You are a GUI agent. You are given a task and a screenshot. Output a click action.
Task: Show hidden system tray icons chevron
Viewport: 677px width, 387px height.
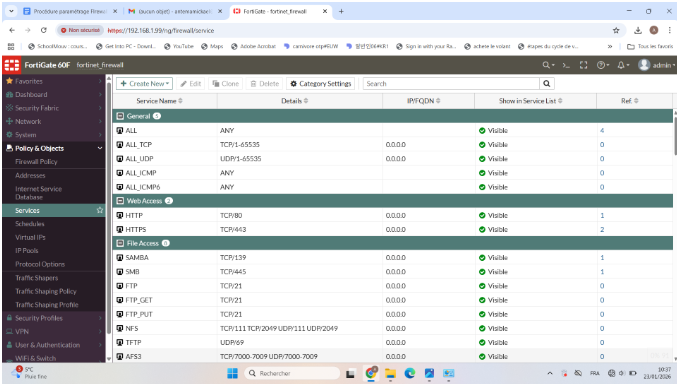[x=550, y=373]
